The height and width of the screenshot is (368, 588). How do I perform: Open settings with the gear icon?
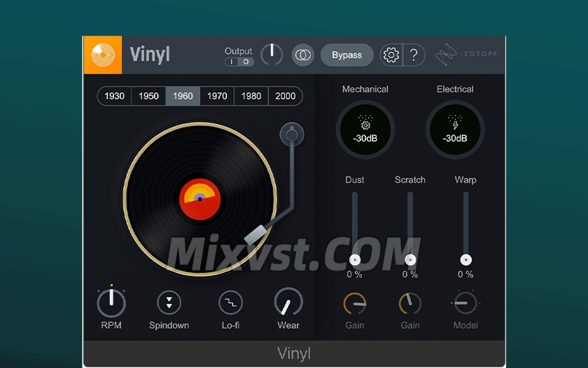click(x=391, y=55)
